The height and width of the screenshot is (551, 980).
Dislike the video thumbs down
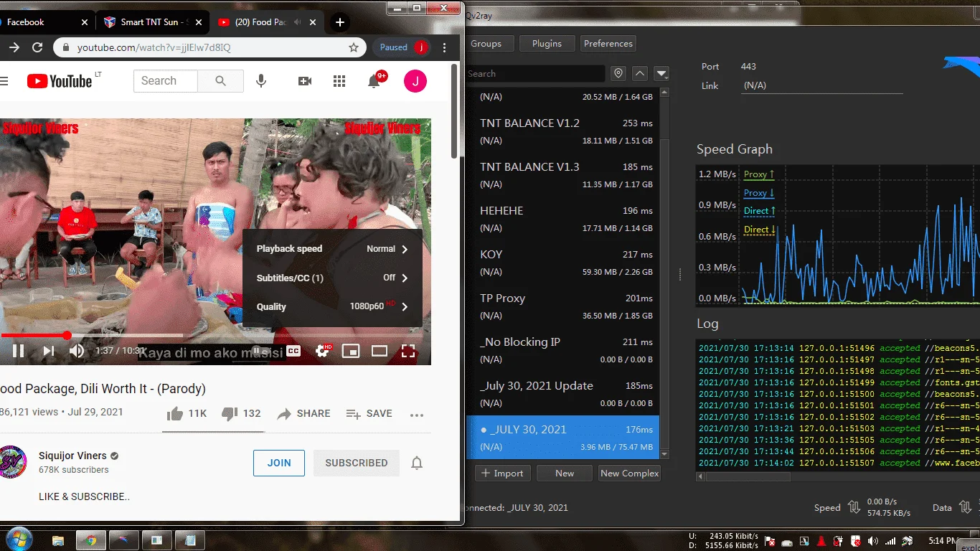tap(241, 414)
